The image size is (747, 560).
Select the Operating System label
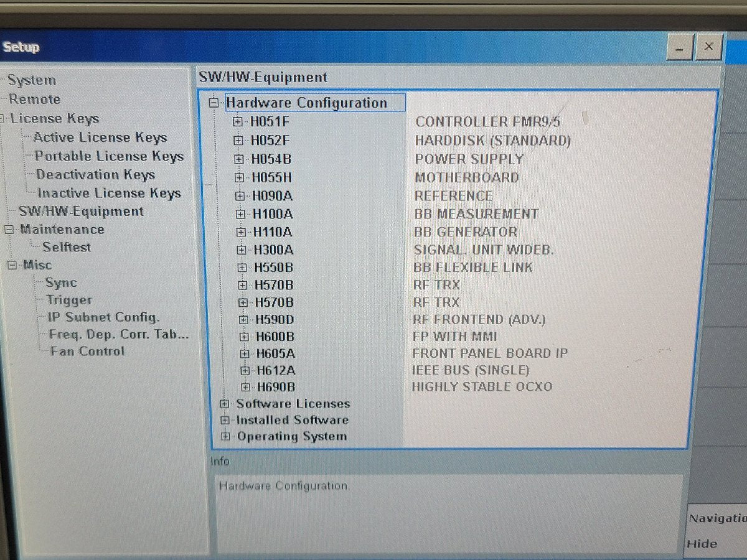292,437
